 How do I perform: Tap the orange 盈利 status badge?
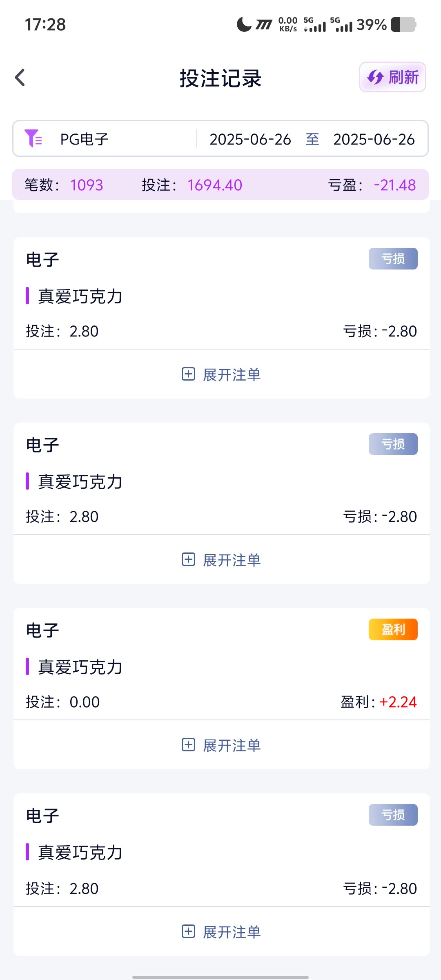tap(393, 629)
